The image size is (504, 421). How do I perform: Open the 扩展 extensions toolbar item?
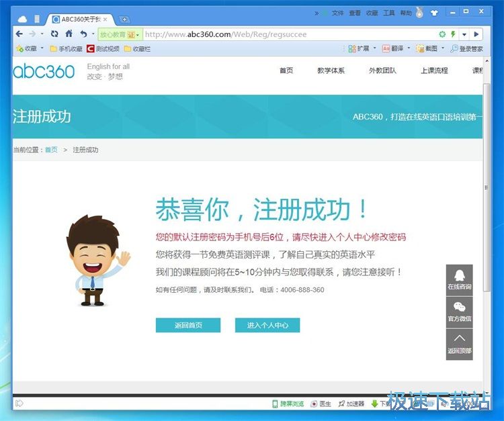point(359,48)
